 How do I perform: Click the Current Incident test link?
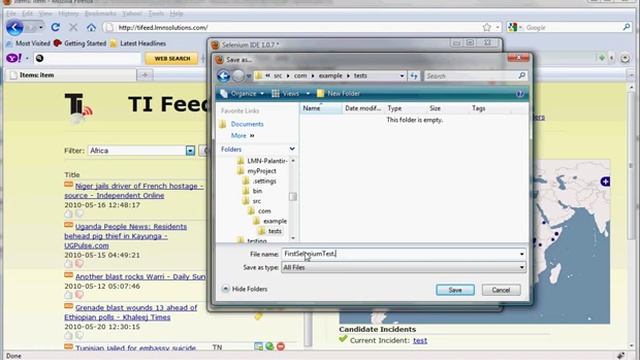(x=420, y=340)
